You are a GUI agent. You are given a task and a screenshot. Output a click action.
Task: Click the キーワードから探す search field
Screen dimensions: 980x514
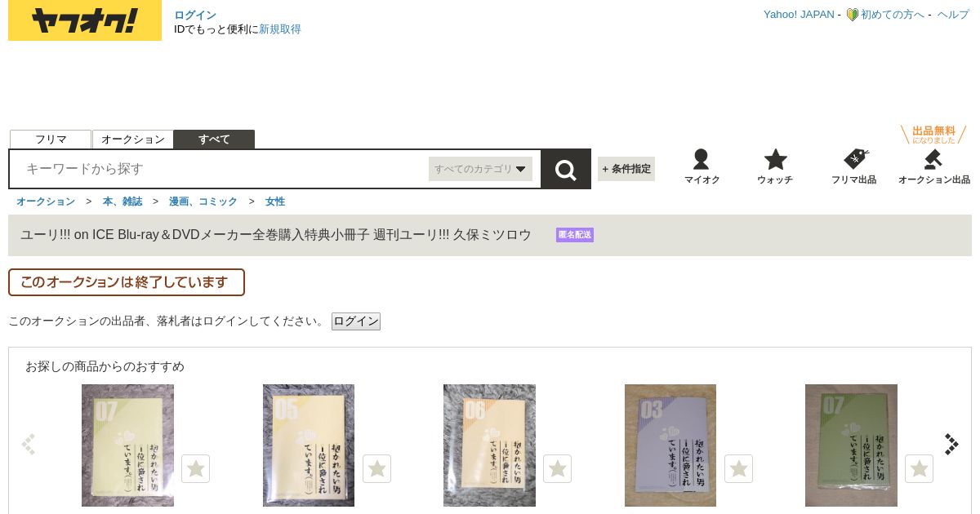pos(220,169)
